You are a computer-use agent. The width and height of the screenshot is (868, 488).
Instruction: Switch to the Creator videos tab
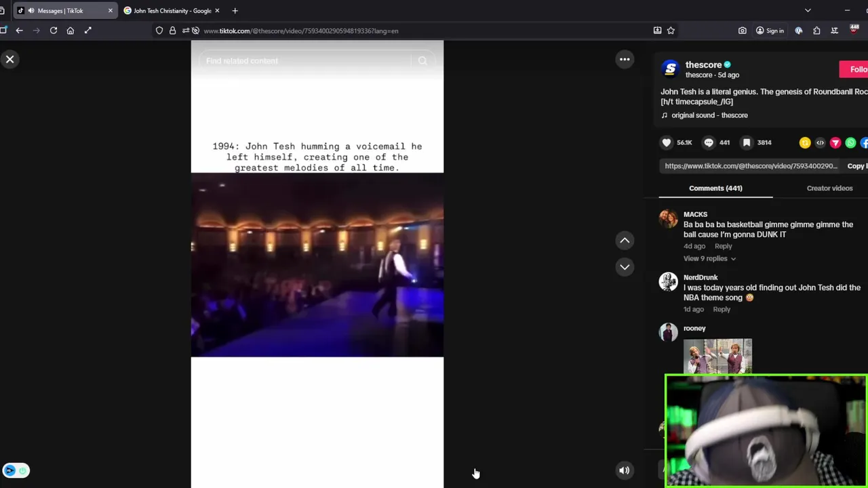[829, 188]
